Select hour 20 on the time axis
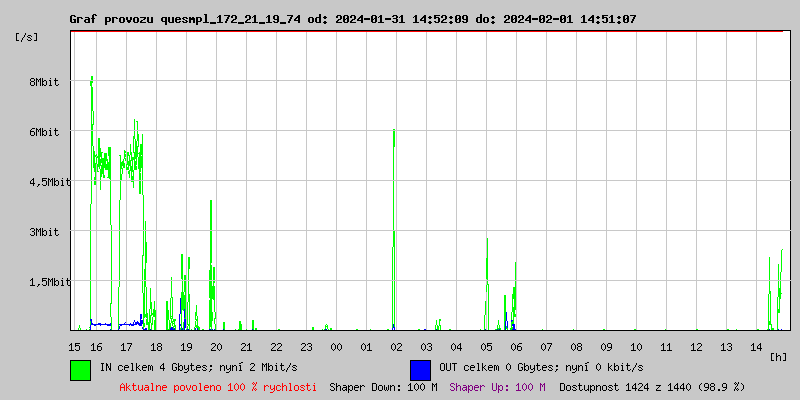Image resolution: width=800 pixels, height=400 pixels. coord(216,346)
